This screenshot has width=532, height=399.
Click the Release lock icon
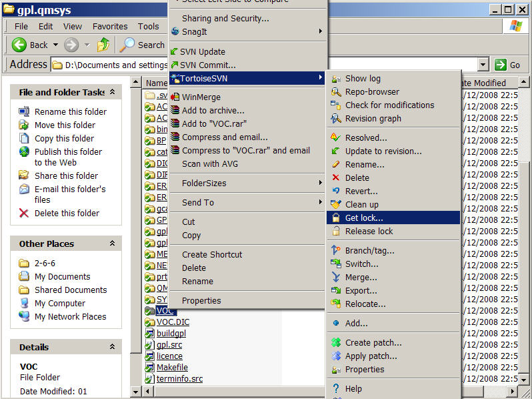pos(336,232)
